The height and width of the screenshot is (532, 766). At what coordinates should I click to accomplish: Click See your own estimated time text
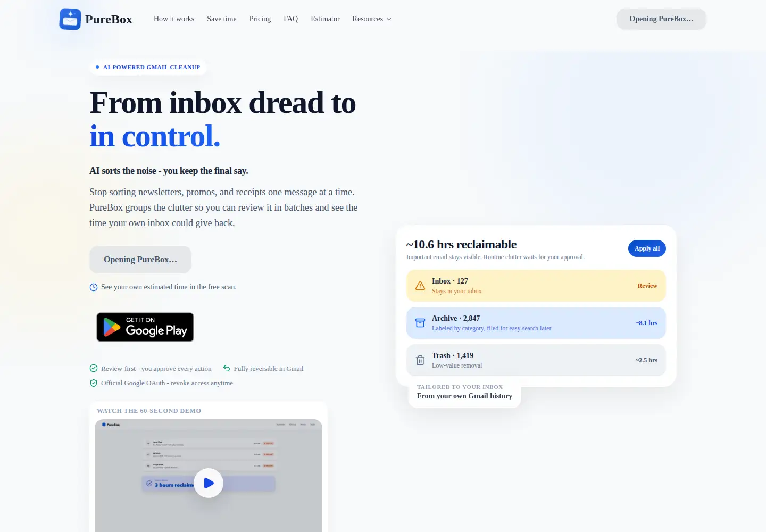click(x=169, y=287)
